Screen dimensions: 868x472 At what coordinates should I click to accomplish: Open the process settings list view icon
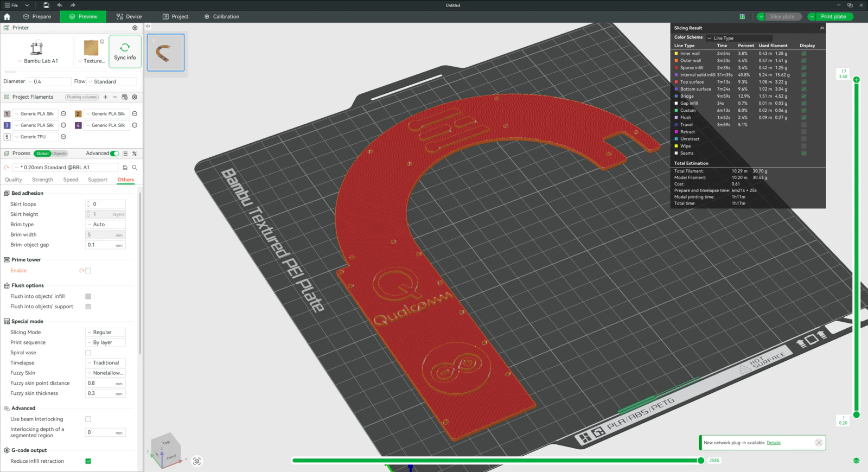pyautogui.click(x=125, y=154)
